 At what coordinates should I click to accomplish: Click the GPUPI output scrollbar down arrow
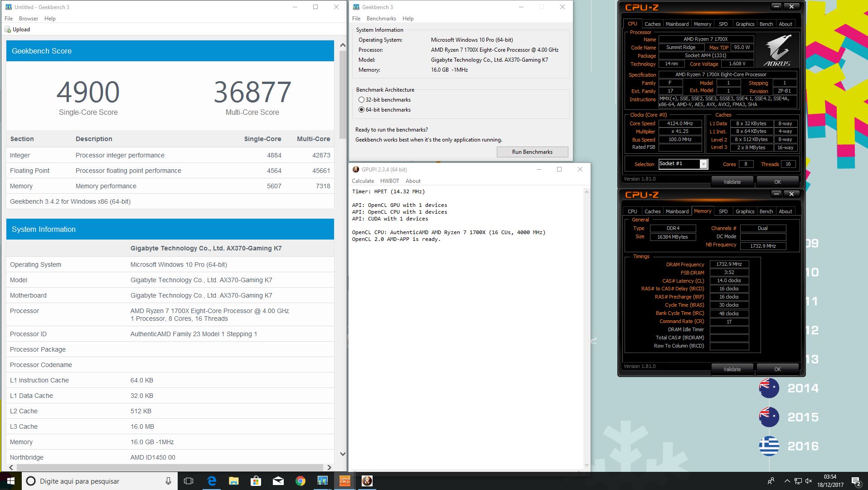(x=587, y=465)
